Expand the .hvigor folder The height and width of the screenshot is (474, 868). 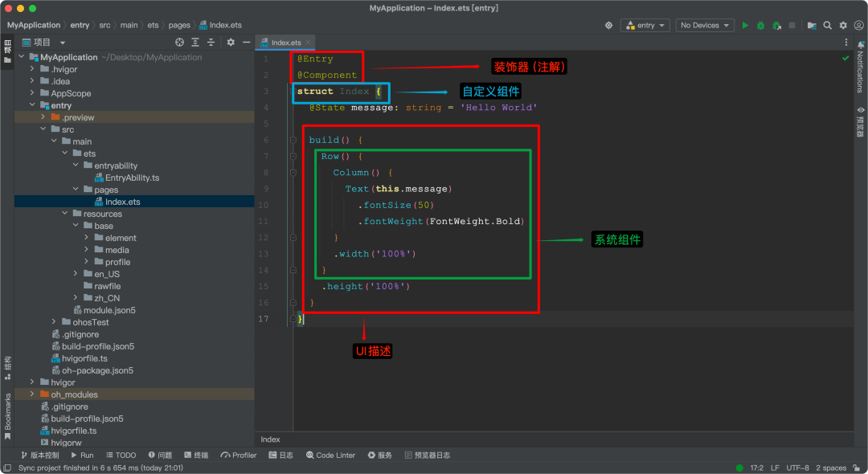click(x=32, y=69)
